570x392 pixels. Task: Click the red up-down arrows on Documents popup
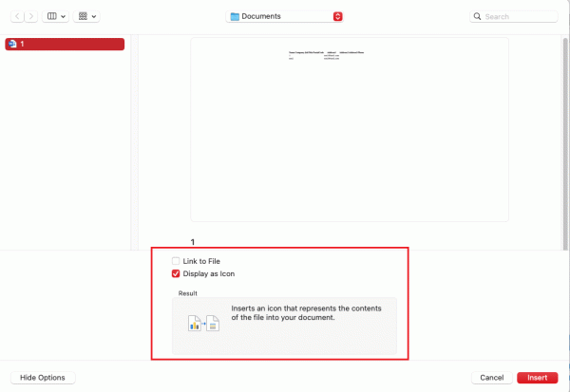click(x=337, y=16)
